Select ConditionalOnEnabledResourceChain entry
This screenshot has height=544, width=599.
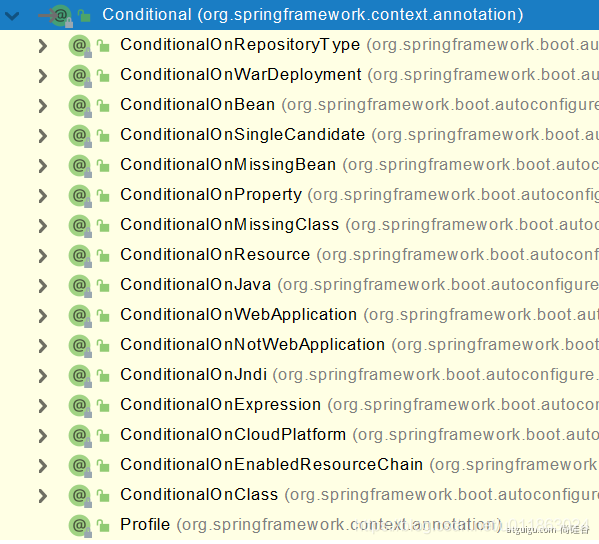pos(272,465)
